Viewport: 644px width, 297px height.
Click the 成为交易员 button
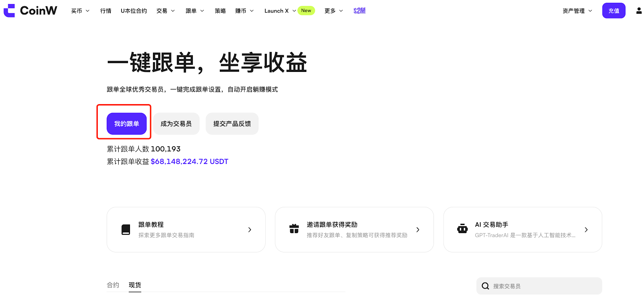(x=176, y=124)
